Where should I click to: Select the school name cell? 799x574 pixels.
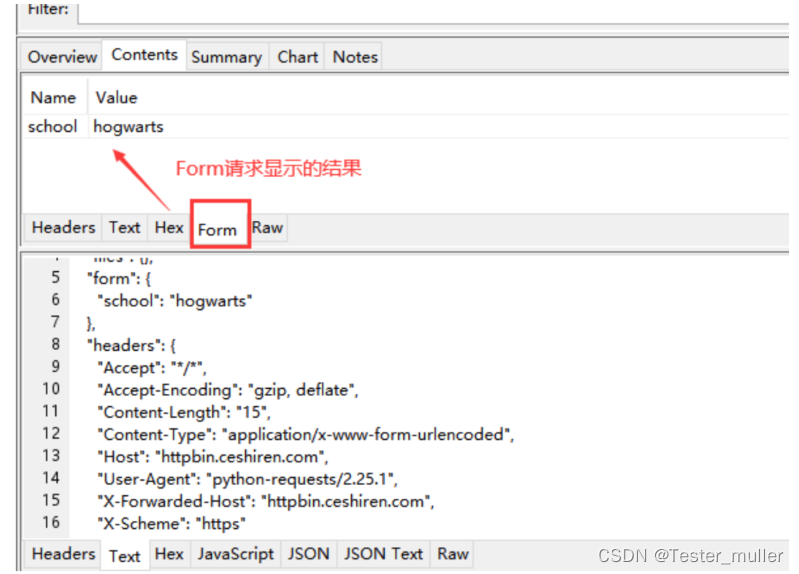click(52, 126)
